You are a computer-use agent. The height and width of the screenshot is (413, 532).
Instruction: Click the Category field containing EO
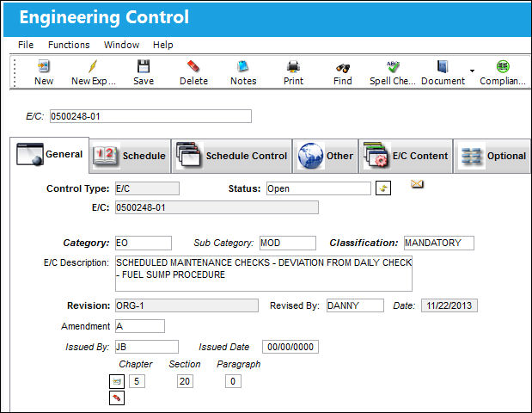click(x=144, y=243)
